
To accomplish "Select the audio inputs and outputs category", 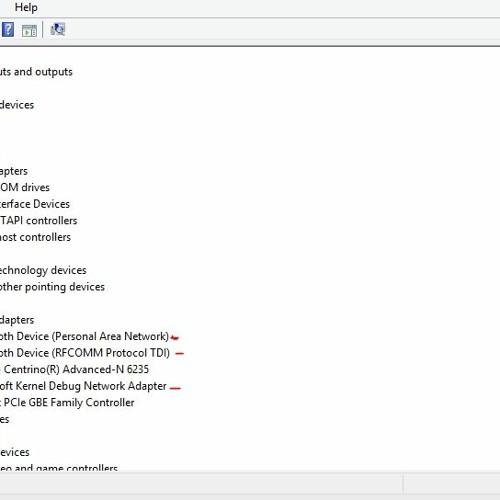I will point(36,72).
